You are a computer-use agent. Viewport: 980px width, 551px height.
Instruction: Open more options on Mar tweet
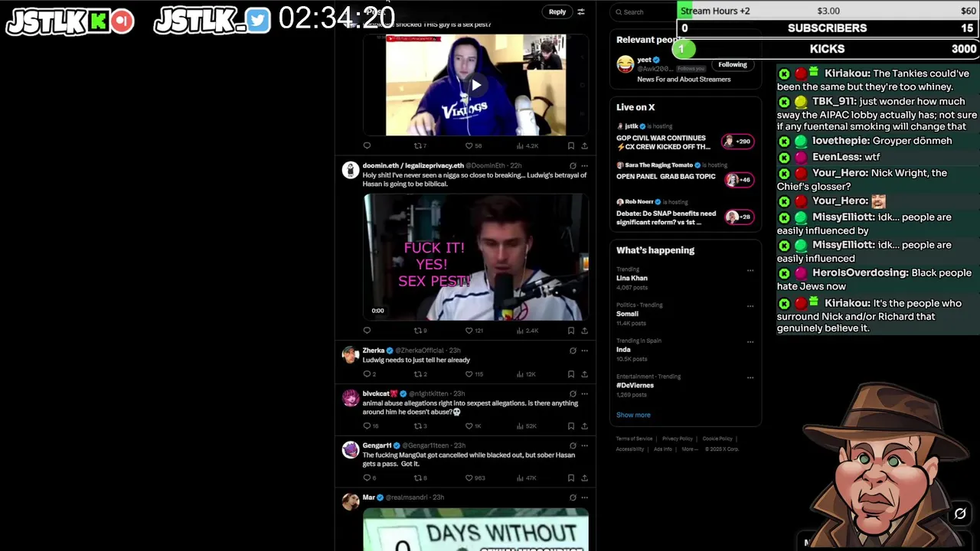584,497
